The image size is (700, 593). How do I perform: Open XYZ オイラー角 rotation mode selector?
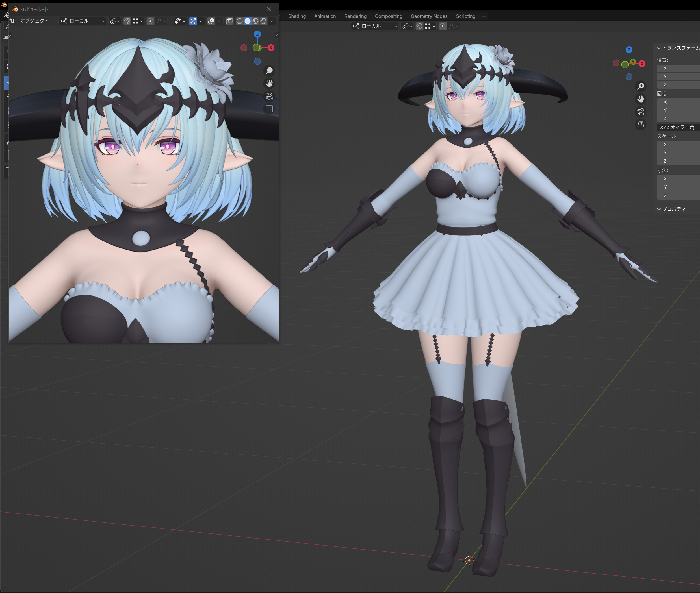[677, 127]
